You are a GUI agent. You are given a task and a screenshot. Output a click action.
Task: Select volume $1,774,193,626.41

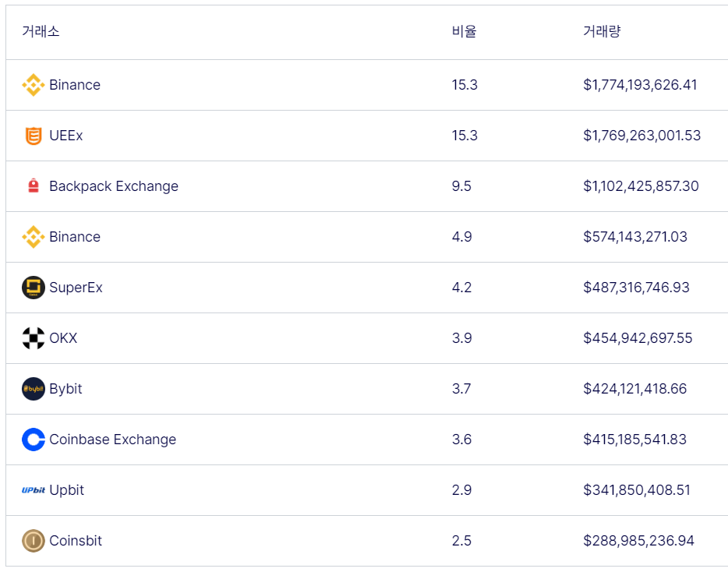pyautogui.click(x=640, y=85)
